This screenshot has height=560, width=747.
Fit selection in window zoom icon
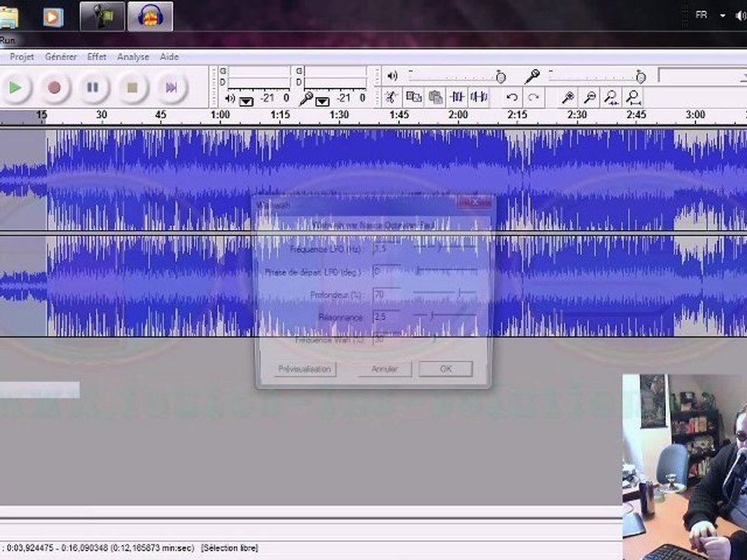[x=612, y=98]
